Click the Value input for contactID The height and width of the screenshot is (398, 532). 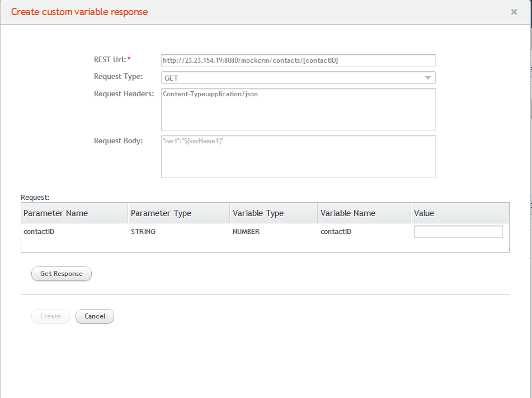point(458,232)
